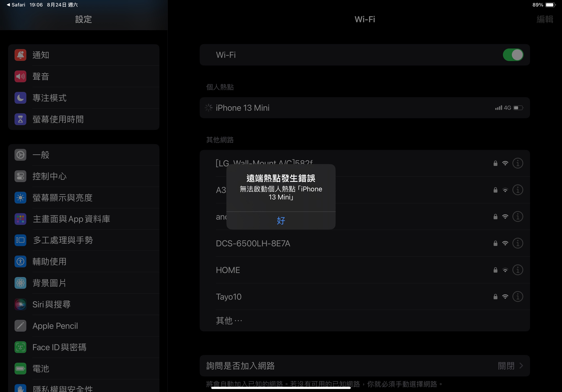This screenshot has height=392, width=562.
Task: Open 螢幕使用時間 hourglass icon
Action: (x=20, y=119)
